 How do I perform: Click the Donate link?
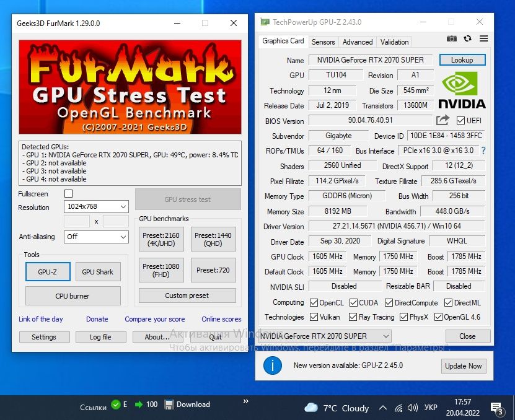click(x=97, y=319)
